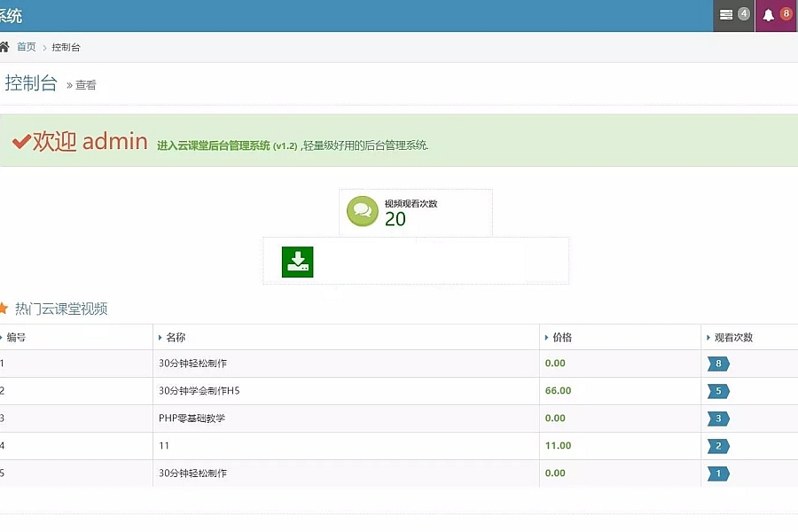
Task: Go to 首页 breadcrumb link
Action: pos(27,47)
